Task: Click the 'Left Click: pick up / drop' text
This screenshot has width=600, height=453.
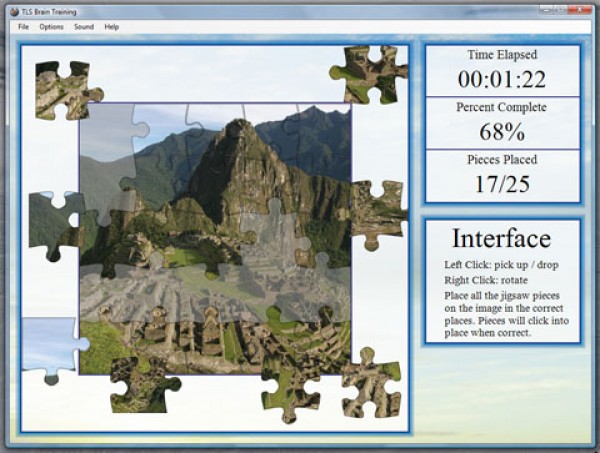Action: [501, 265]
